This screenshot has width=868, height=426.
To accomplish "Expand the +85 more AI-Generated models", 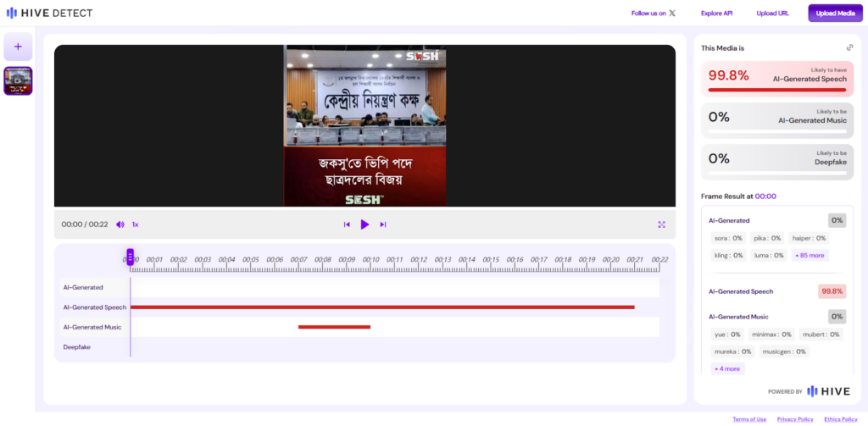I will pos(810,255).
